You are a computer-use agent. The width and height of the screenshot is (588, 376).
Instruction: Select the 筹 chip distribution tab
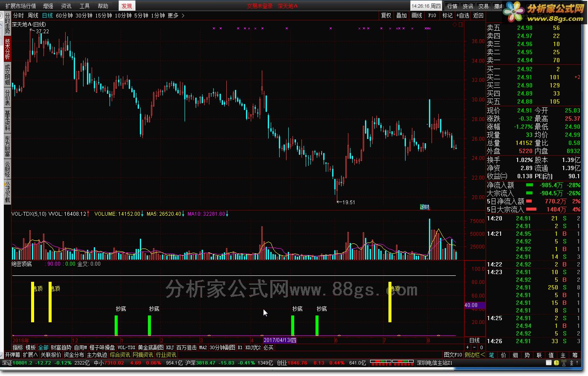pos(575,355)
